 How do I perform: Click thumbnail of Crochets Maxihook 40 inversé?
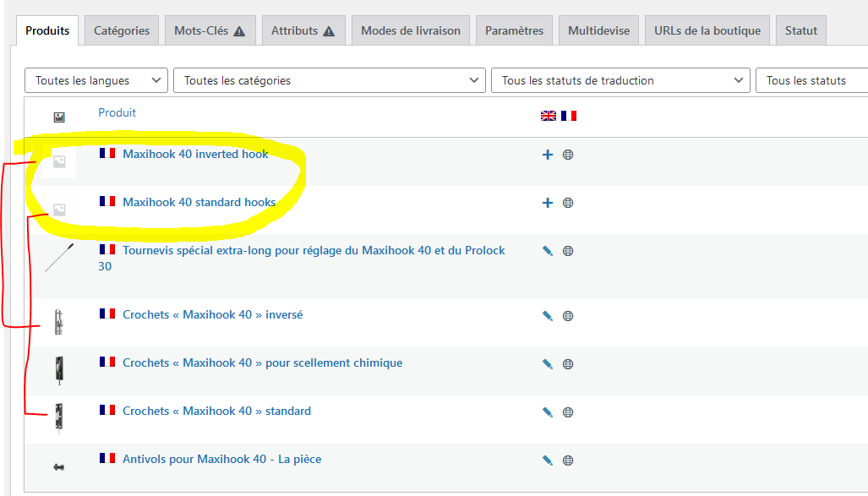pyautogui.click(x=59, y=322)
